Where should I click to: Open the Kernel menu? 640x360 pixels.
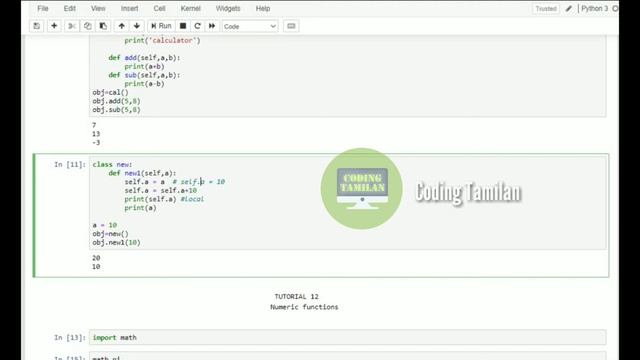[x=191, y=9]
